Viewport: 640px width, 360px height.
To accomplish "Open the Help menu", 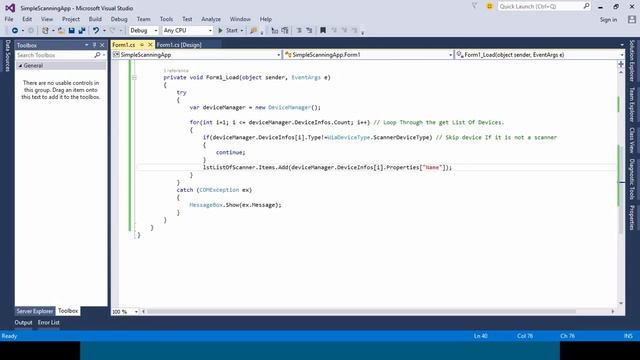I will coord(266,19).
